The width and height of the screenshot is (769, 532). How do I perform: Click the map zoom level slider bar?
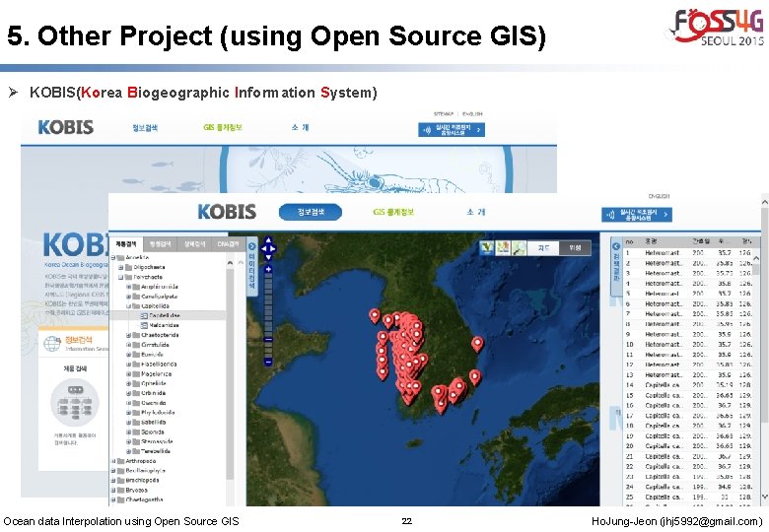pos(268,315)
